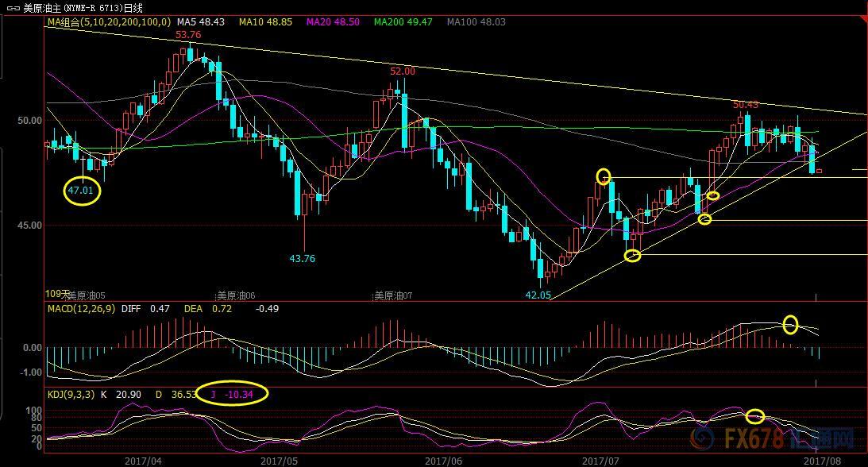Click the 53.76 peak price label
868x467 pixels.
click(187, 35)
